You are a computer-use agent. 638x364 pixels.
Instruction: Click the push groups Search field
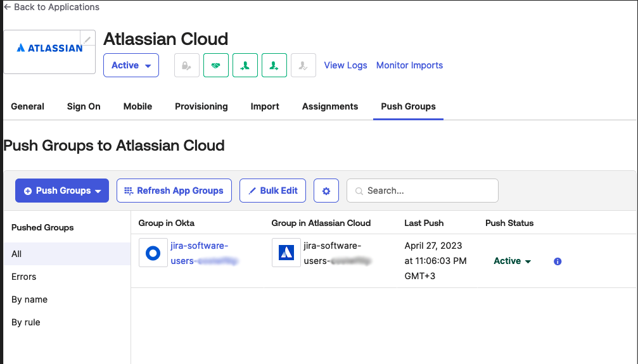(x=423, y=191)
